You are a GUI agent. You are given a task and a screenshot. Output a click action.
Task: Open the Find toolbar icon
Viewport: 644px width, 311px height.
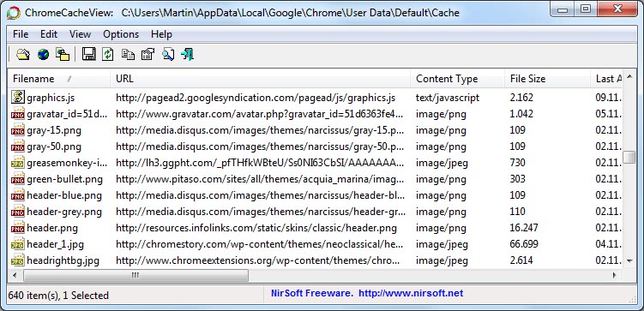[x=168, y=54]
